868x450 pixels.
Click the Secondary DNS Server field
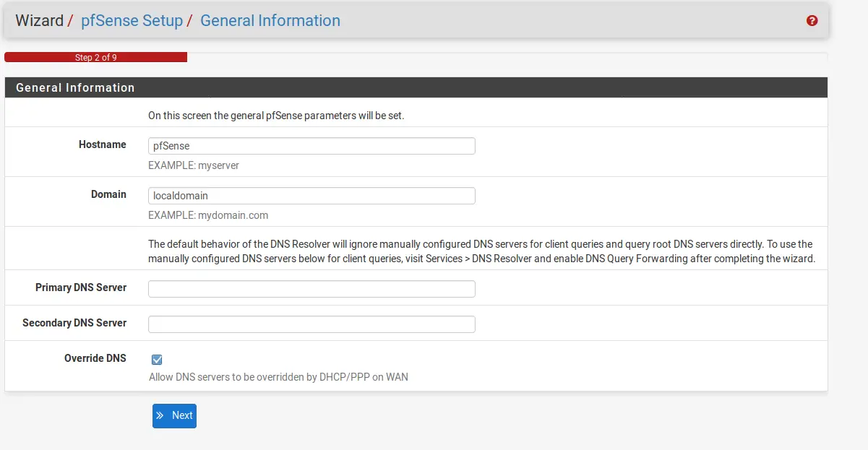click(x=311, y=324)
